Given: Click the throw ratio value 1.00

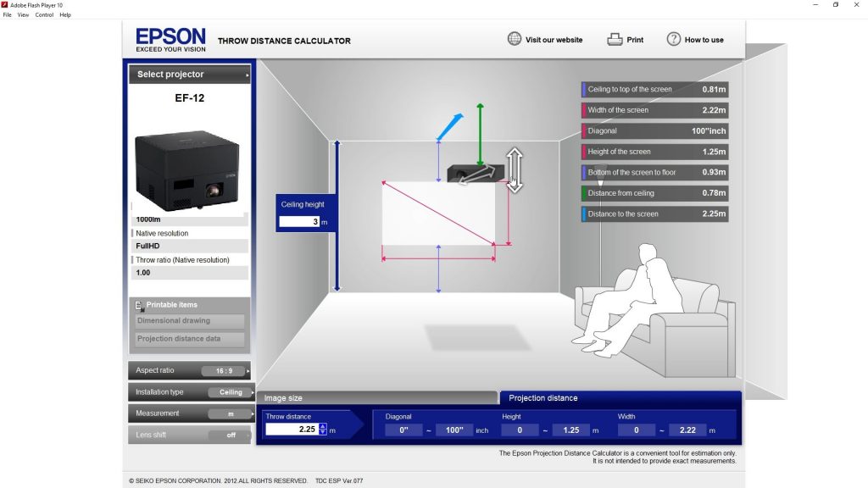Looking at the screenshot, I should (x=143, y=273).
